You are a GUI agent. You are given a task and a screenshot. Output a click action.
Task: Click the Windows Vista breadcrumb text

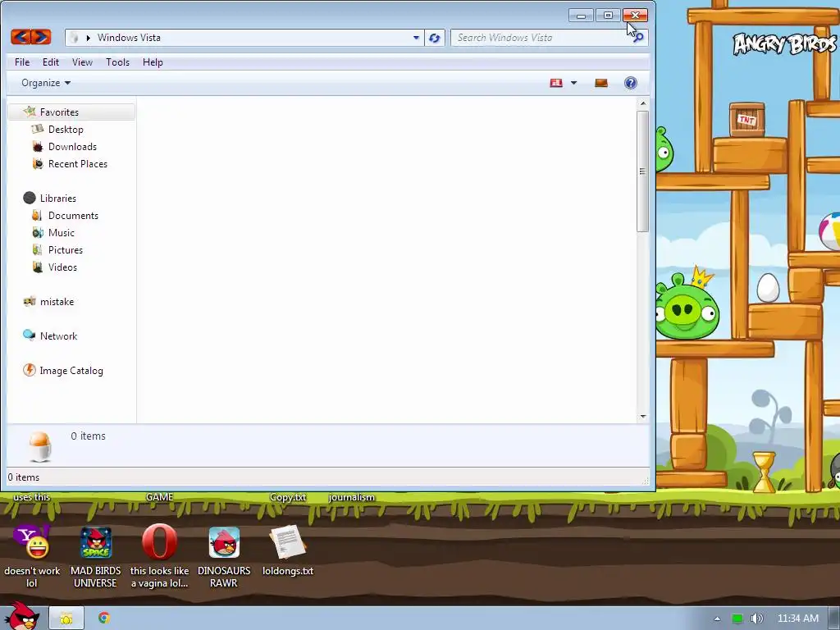click(129, 38)
